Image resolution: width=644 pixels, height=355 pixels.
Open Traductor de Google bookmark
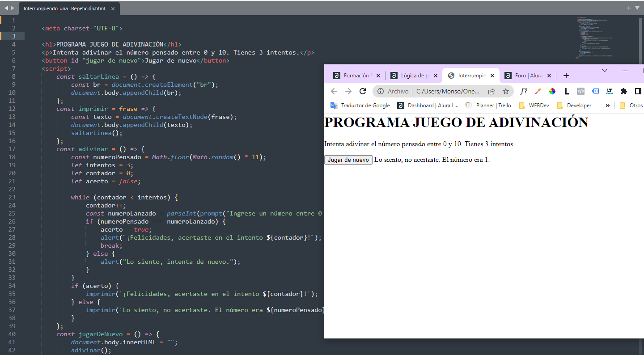coord(360,106)
